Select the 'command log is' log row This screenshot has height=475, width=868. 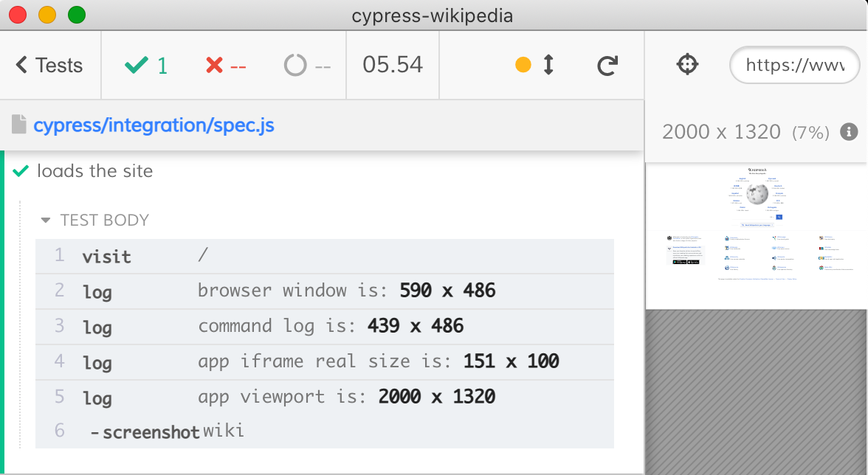click(325, 326)
